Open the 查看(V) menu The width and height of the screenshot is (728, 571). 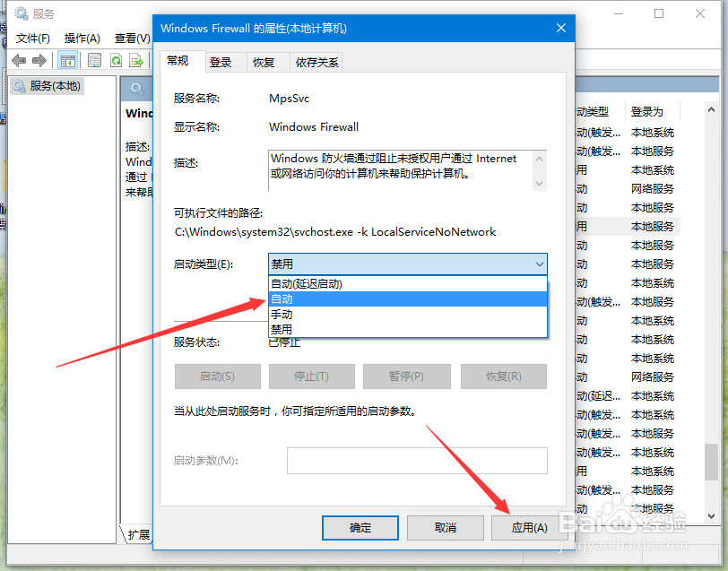click(x=133, y=38)
